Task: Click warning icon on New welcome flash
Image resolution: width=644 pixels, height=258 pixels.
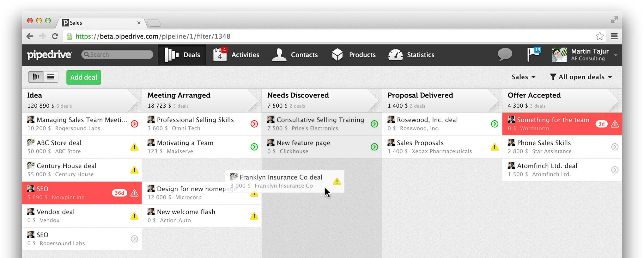Action: coord(254,216)
